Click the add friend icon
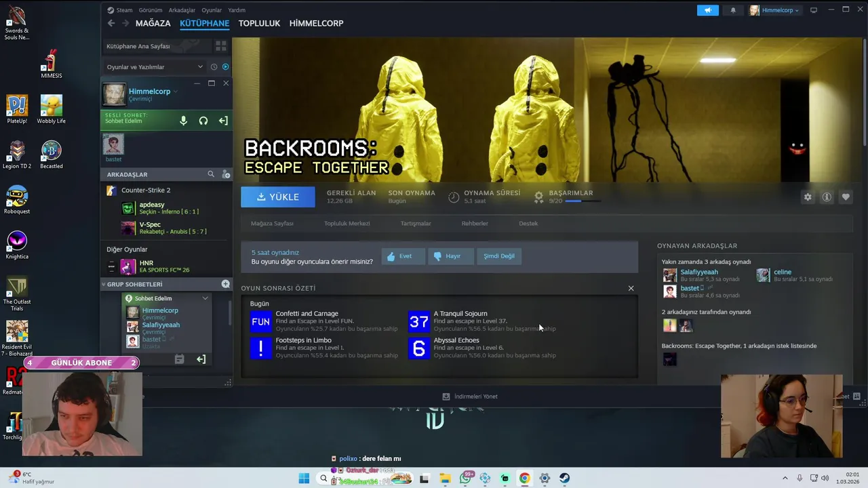The height and width of the screenshot is (488, 868). point(226,174)
